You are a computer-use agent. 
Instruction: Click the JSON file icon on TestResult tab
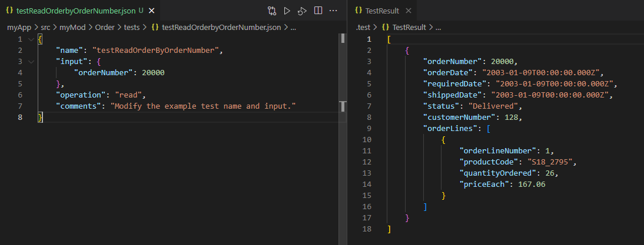[358, 11]
